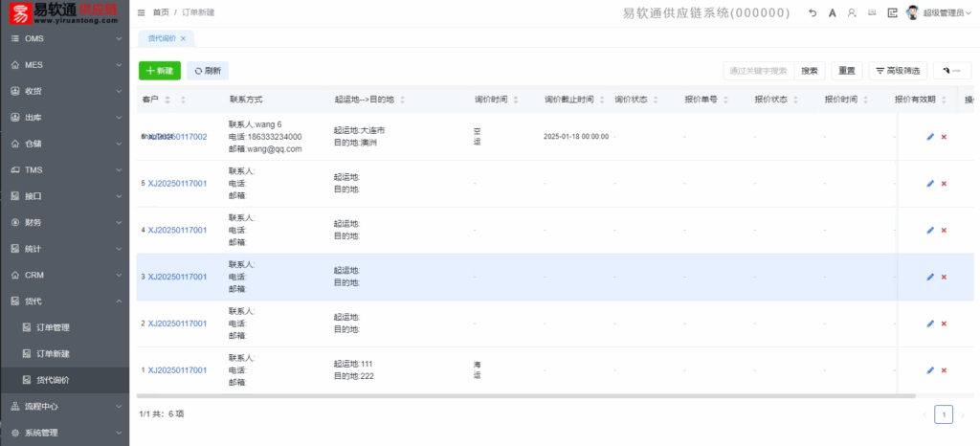The height and width of the screenshot is (446, 980).
Task: Expand the MES sidebar menu
Action: click(64, 65)
